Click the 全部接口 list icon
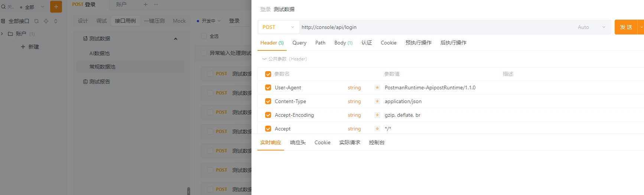Screen dimensions: 644x195 3,21
